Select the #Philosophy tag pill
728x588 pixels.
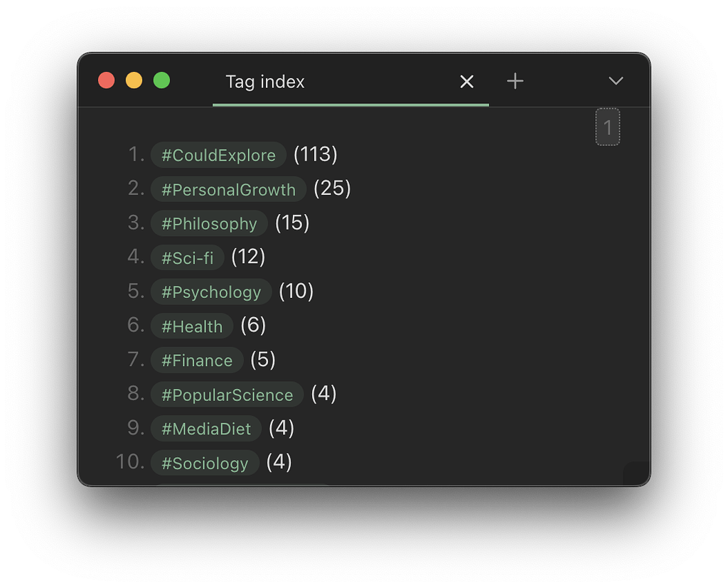(209, 223)
